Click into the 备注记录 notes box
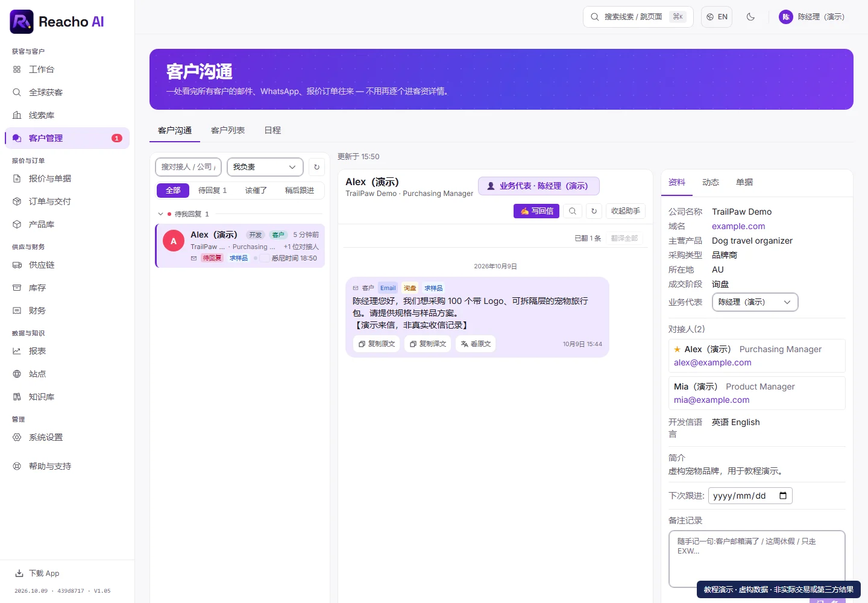868x603 pixels. pyautogui.click(x=757, y=559)
